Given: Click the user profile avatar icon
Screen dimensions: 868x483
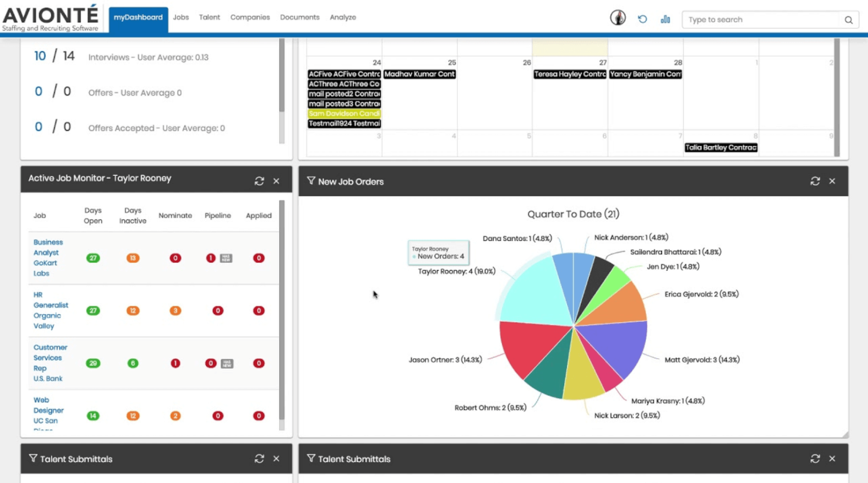Looking at the screenshot, I should tap(618, 18).
